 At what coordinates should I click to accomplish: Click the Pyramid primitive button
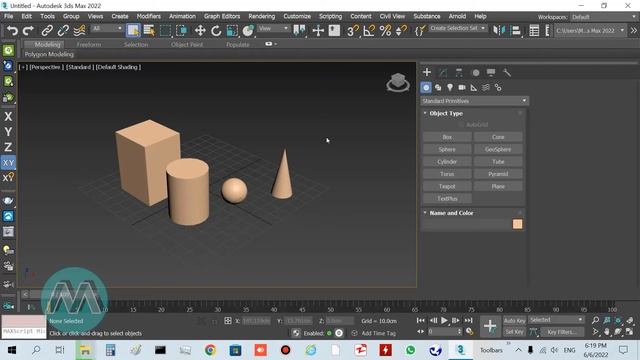pyautogui.click(x=498, y=174)
